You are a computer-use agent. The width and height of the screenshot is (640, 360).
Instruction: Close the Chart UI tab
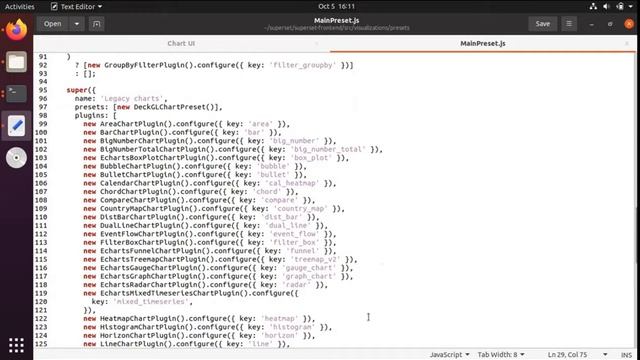coord(316,43)
